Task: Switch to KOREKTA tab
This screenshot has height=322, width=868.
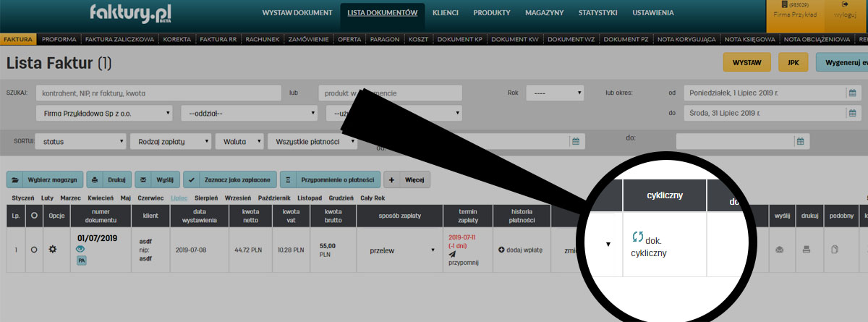Action: pos(177,39)
